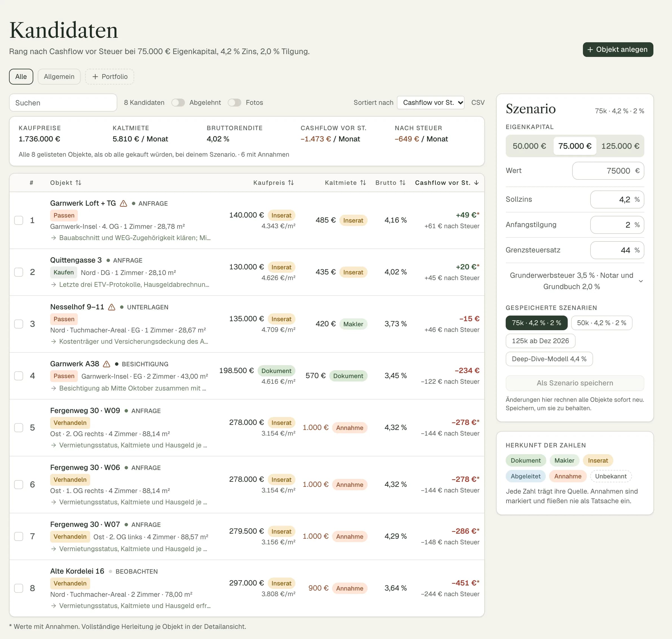This screenshot has height=639, width=672.
Task: Click the Passen tag on Nesselhof 9–11
Action: coord(64,319)
